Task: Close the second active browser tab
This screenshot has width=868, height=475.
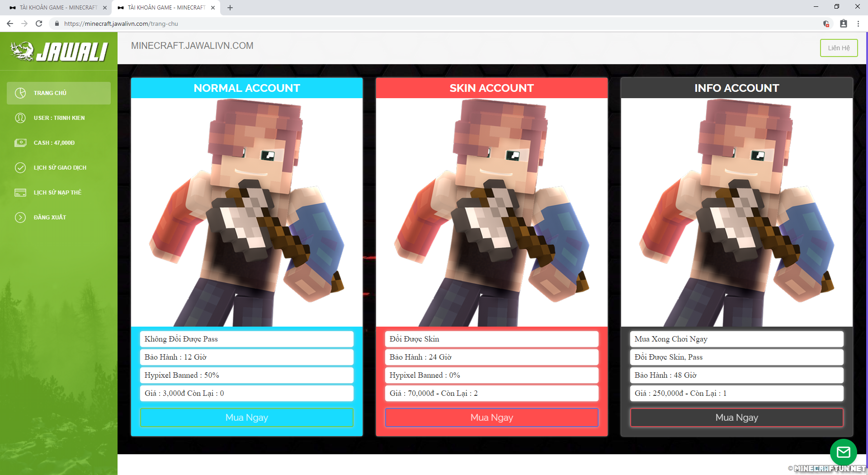Action: coord(213,8)
